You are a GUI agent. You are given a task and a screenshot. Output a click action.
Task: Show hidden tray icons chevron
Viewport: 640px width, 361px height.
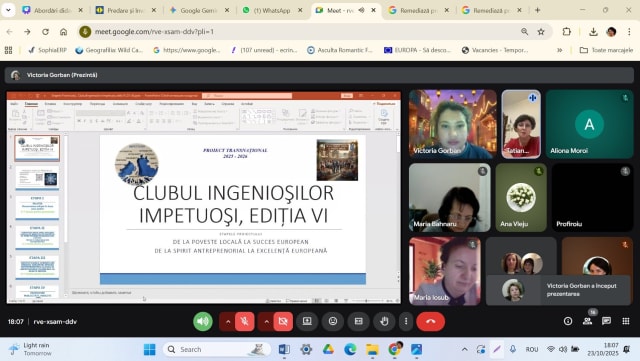[x=464, y=350]
